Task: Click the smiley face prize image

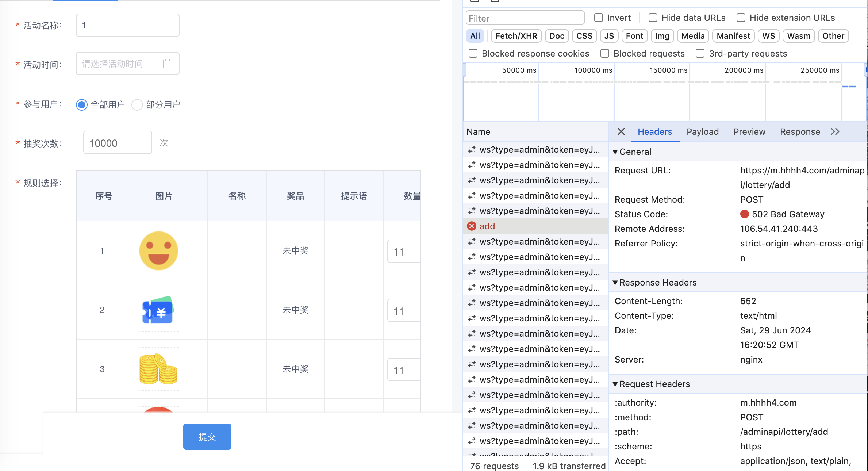Action: (x=158, y=251)
